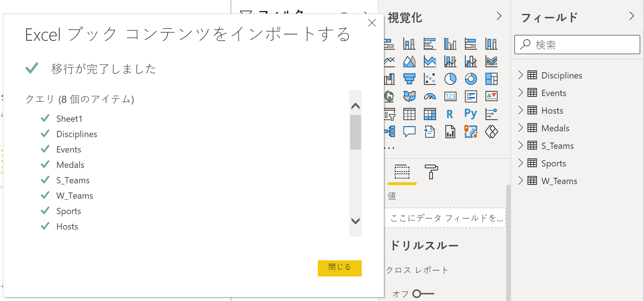The height and width of the screenshot is (301, 644).
Task: Select the 100% stacked bar chart visual
Action: pos(471,44)
